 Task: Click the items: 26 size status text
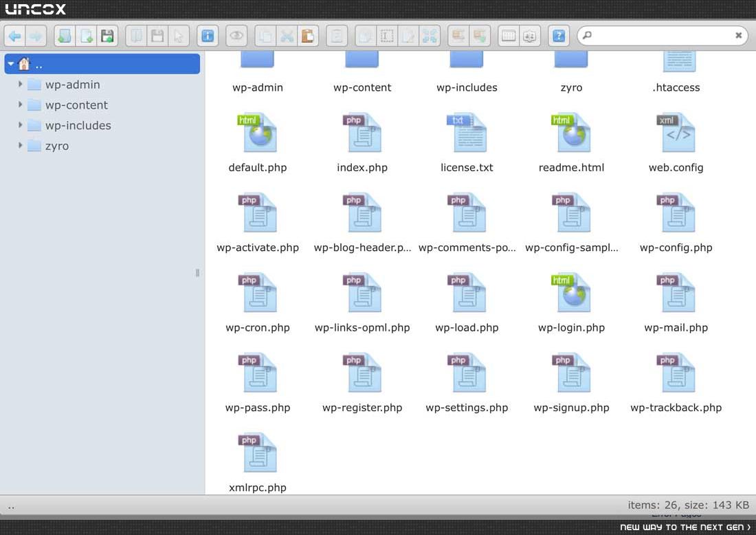(x=689, y=505)
